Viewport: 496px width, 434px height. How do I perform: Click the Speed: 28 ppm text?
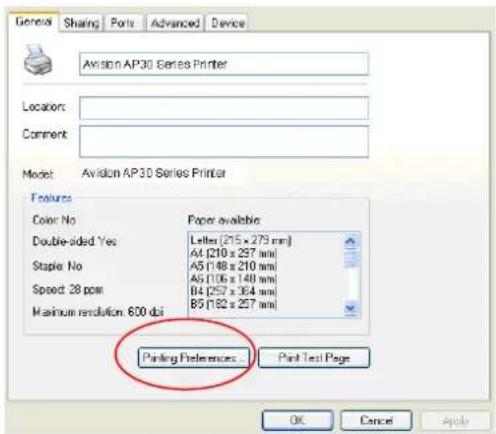[x=68, y=289]
